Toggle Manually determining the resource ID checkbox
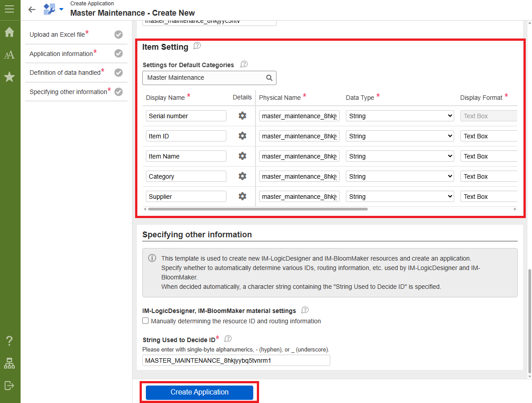This screenshot has width=532, height=403. coord(145,321)
